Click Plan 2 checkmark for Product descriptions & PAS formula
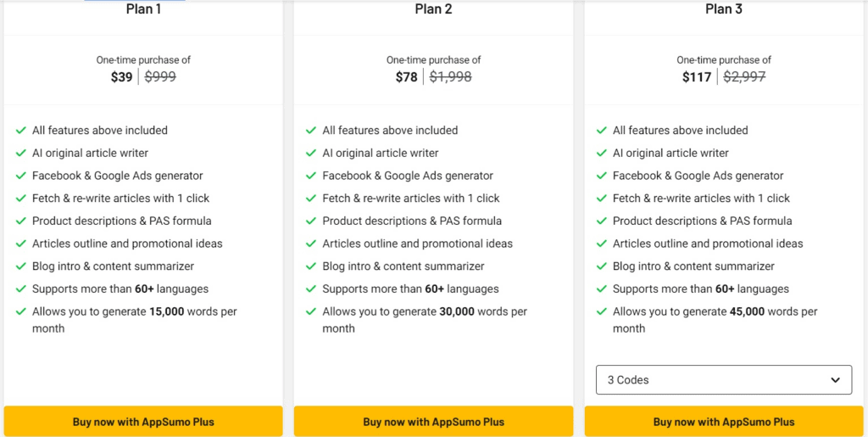The width and height of the screenshot is (868, 437). (311, 221)
